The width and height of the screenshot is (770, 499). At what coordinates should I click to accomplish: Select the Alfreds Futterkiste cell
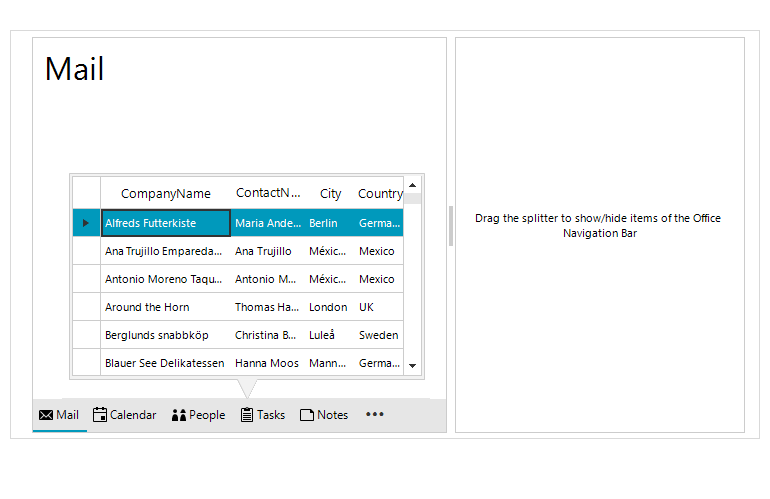165,223
